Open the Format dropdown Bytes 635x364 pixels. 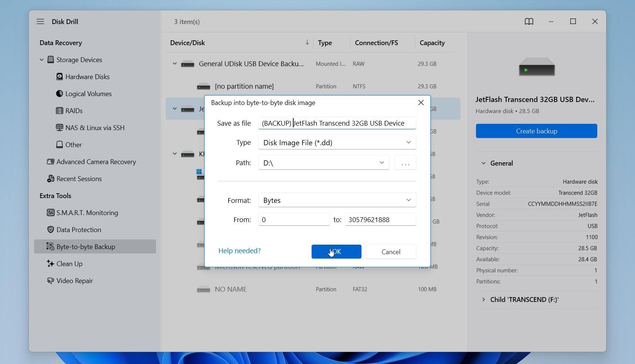pos(337,200)
